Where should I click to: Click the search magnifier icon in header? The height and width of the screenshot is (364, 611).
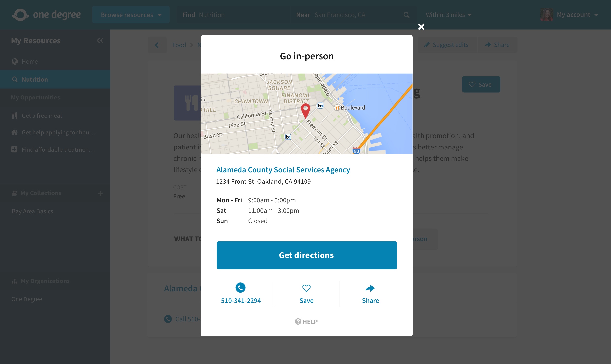[x=407, y=15]
